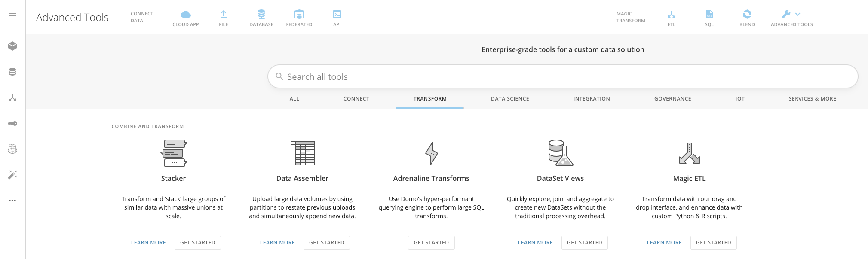
Task: Click Learn More under Data Assembler
Action: (277, 243)
